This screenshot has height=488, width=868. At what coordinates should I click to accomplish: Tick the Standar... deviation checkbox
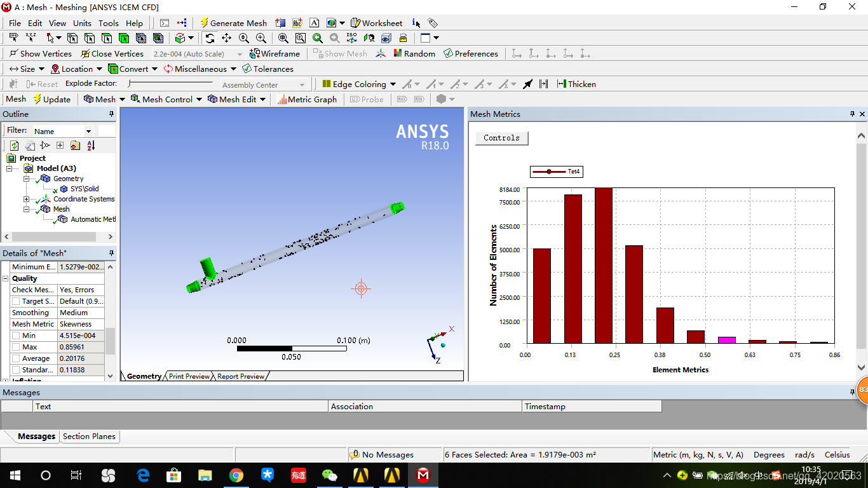click(x=16, y=370)
